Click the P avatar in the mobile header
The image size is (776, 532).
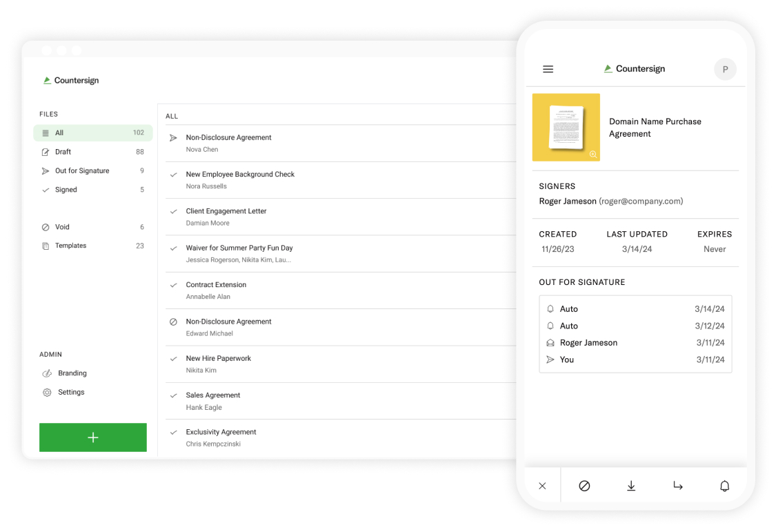pyautogui.click(x=725, y=69)
